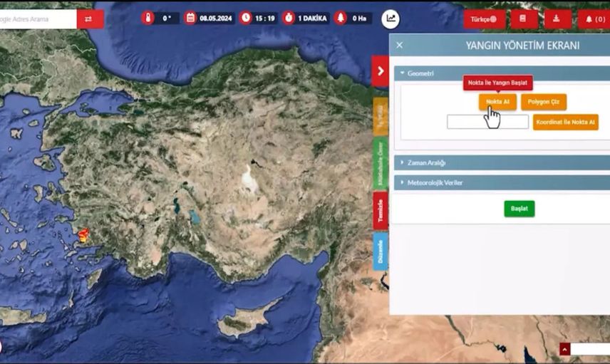Viewport: 610px width, 364px height.
Task: Click the Polygon Çiz button
Action: (x=544, y=101)
